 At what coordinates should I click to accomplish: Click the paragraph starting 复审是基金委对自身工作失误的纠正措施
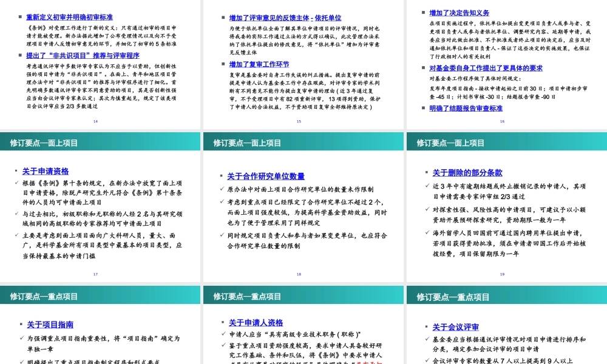click(305, 91)
